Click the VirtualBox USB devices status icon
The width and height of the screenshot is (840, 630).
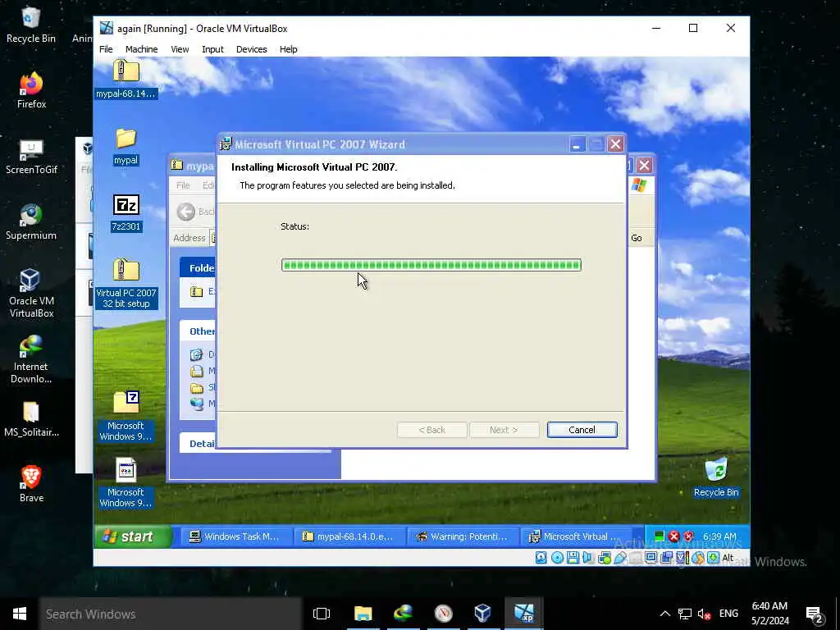pyautogui.click(x=620, y=558)
